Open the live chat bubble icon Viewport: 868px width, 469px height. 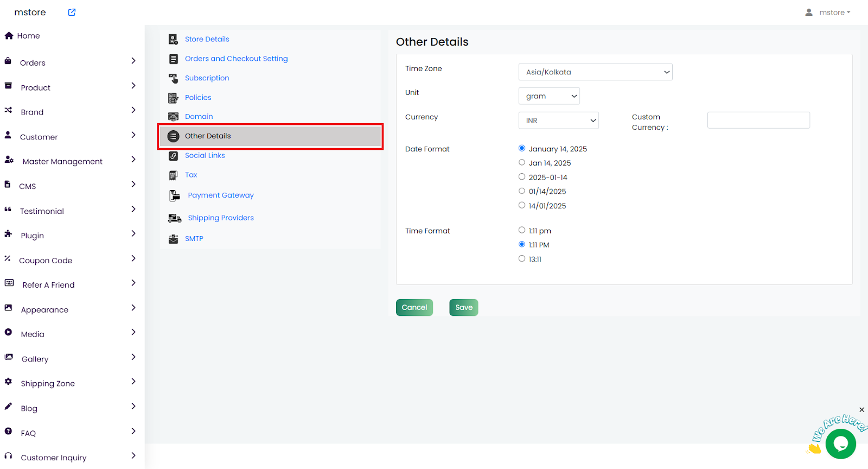(840, 443)
